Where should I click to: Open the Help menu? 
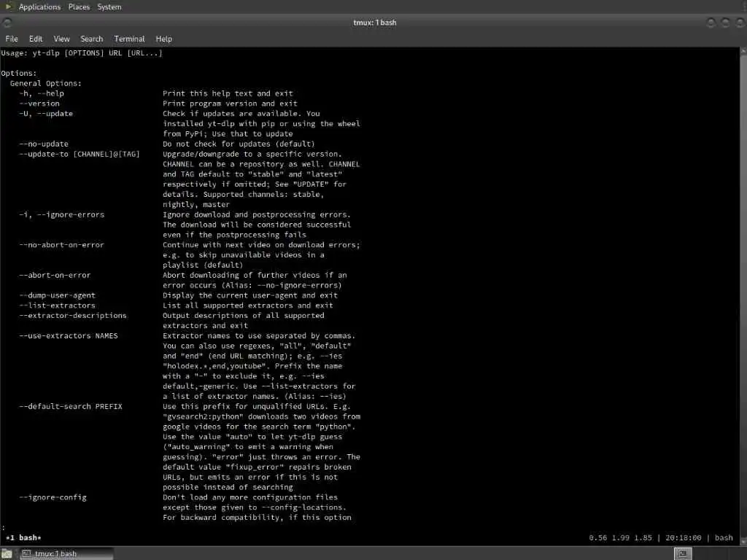coord(163,39)
